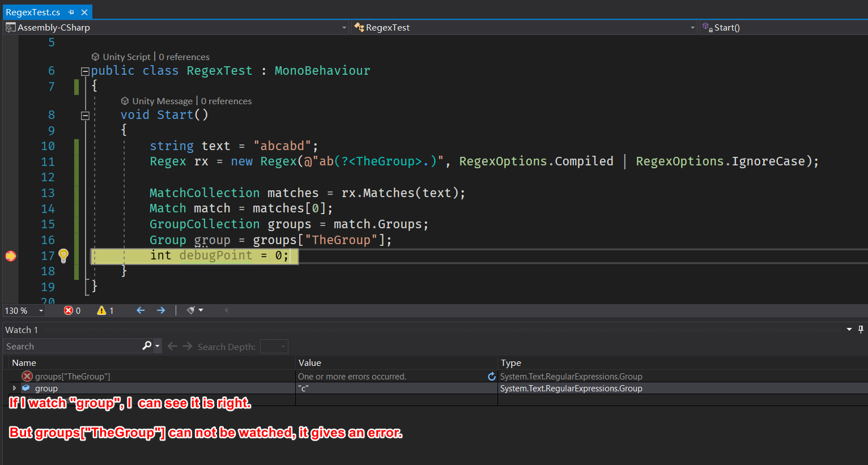Screen dimensions: 868x465
Task: Click the Unity Message CodeLens link
Action: pyautogui.click(x=162, y=101)
